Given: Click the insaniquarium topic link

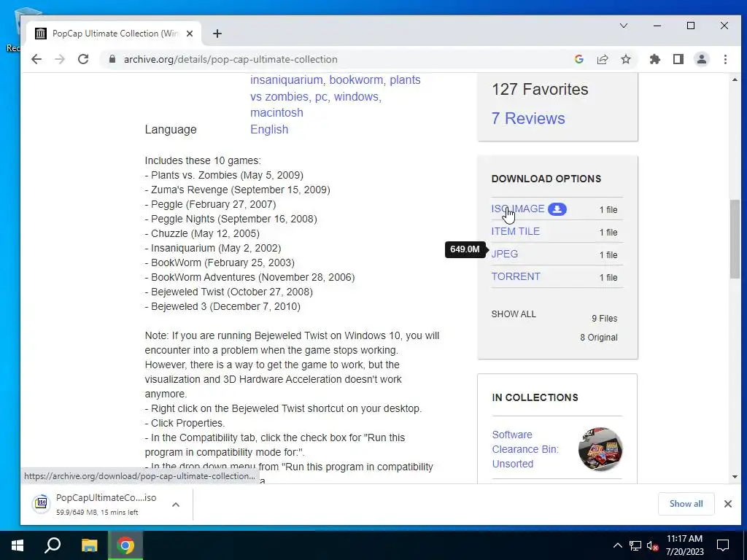Looking at the screenshot, I should pos(286,79).
